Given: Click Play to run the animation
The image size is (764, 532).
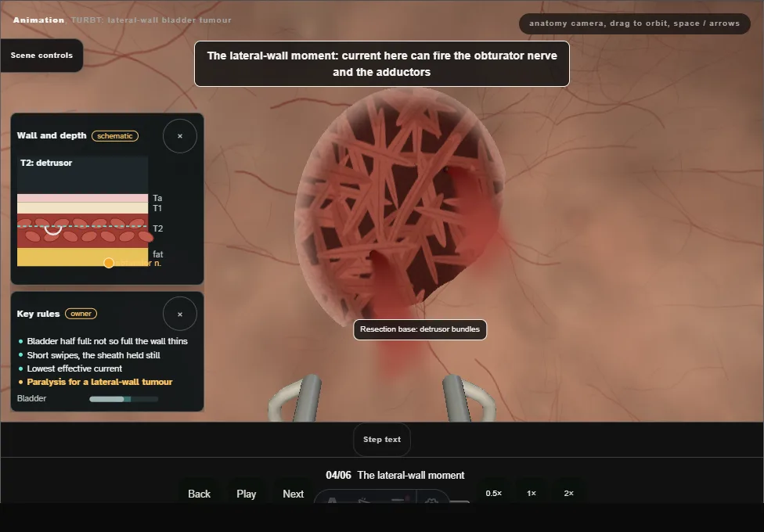Looking at the screenshot, I should point(246,494).
